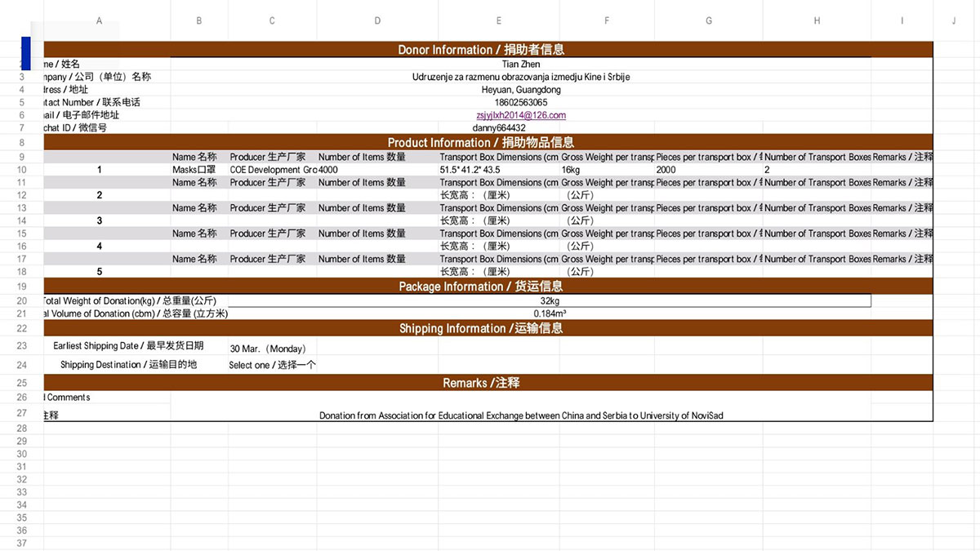Select the 'Volume of Donation (cbm)' label cell
Screen dimensions: 980x551
pos(136,313)
